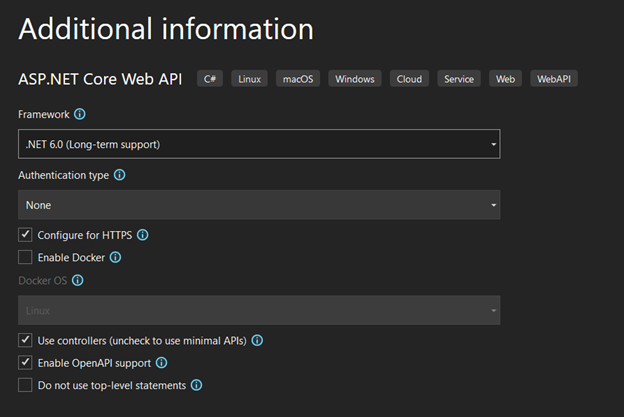Click the Additional information heading
The width and height of the screenshot is (624, 417).
[166, 29]
